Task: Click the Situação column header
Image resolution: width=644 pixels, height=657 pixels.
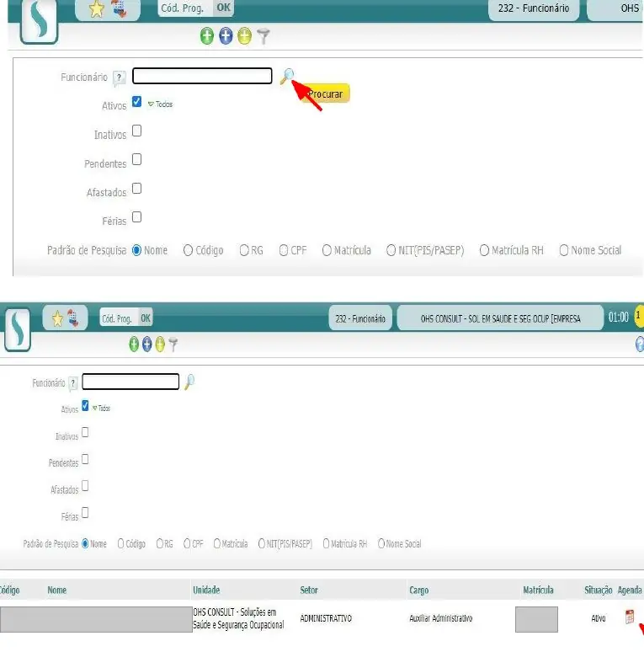Action: click(598, 590)
